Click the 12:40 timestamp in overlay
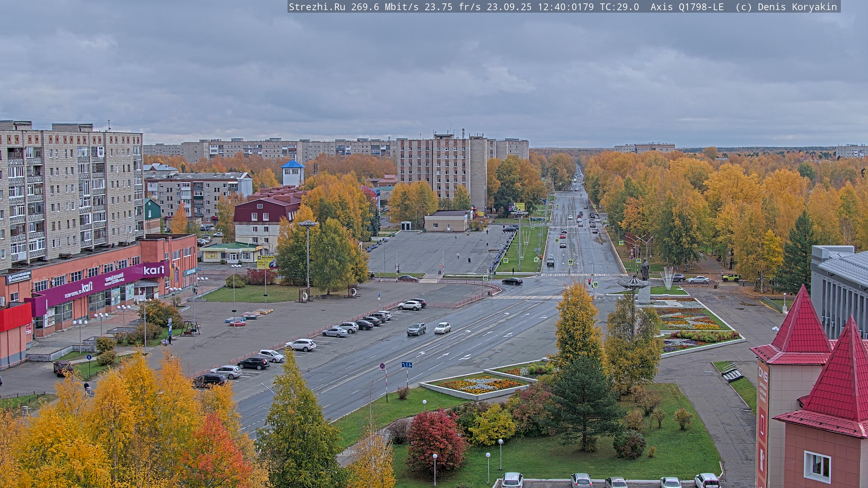Image resolution: width=868 pixels, height=488 pixels. point(553,7)
